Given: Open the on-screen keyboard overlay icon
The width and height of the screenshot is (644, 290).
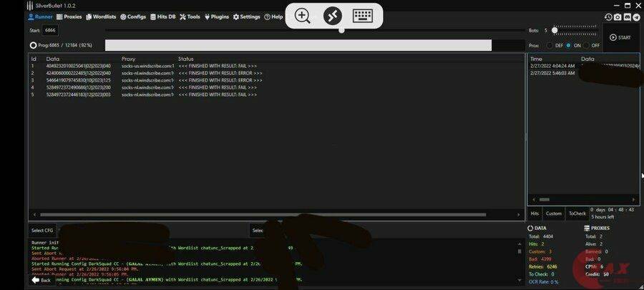Looking at the screenshot, I should click(x=363, y=16).
